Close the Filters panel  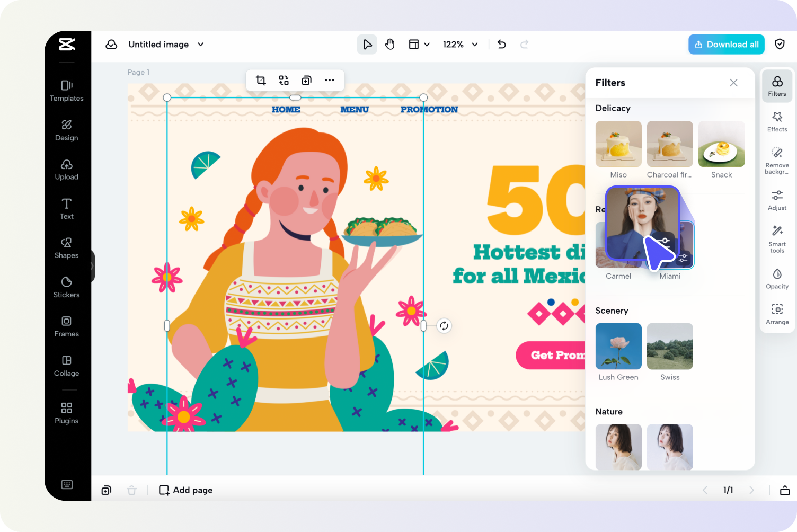(x=733, y=83)
